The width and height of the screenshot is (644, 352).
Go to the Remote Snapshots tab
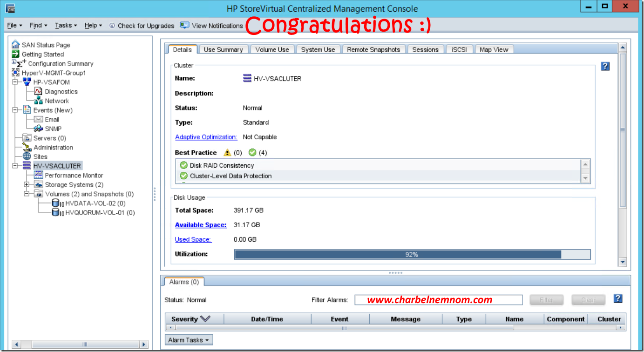coord(373,49)
